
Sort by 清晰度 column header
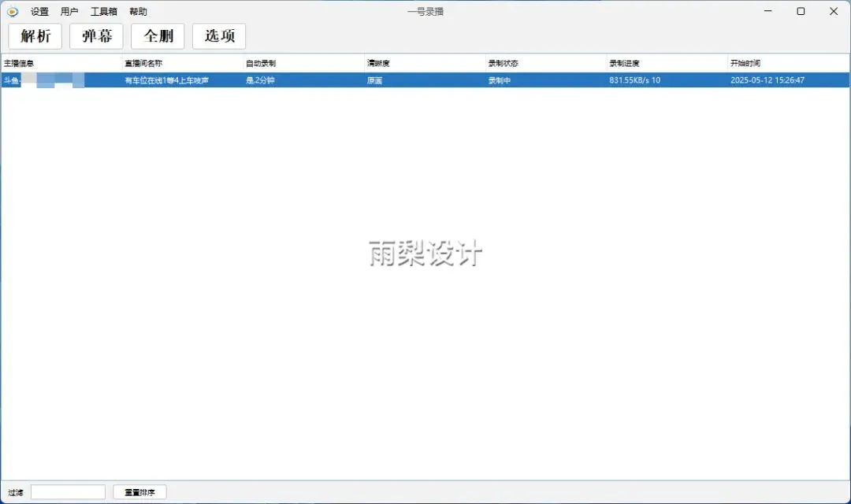pyautogui.click(x=425, y=64)
